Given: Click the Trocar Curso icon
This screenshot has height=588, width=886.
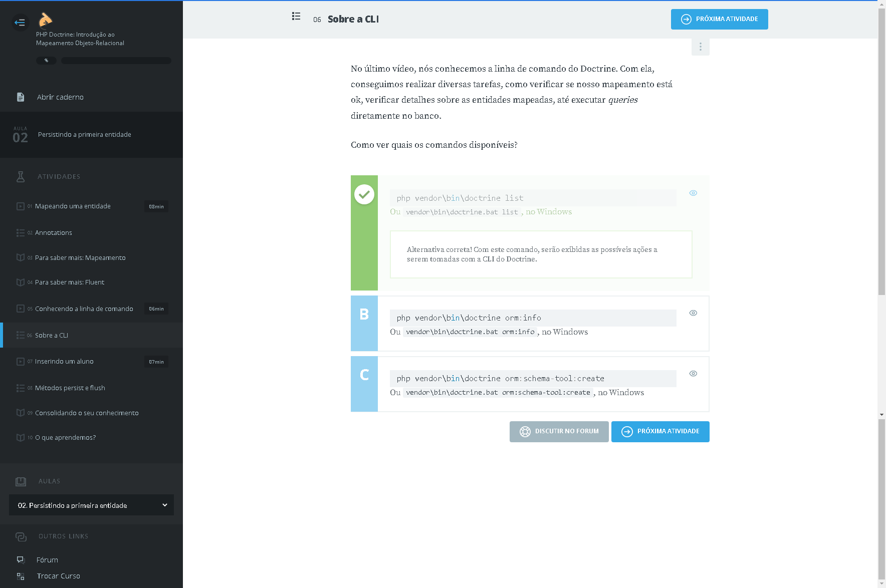Looking at the screenshot, I should pos(21,576).
